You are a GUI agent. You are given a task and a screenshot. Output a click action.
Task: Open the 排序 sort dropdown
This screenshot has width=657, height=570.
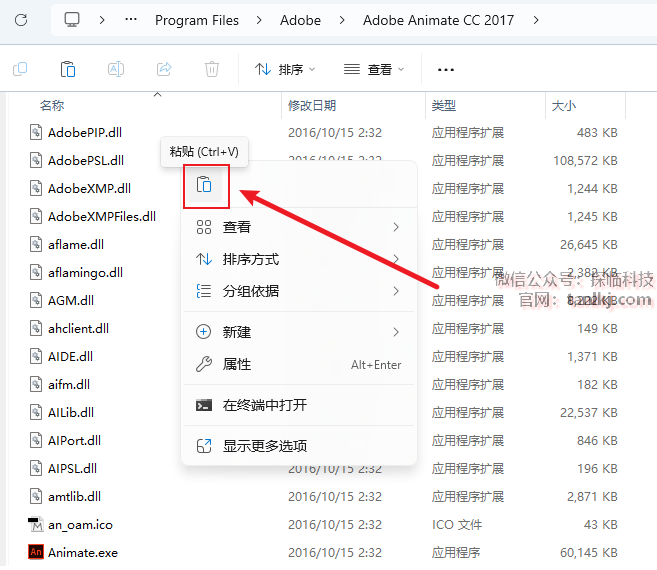[285, 69]
